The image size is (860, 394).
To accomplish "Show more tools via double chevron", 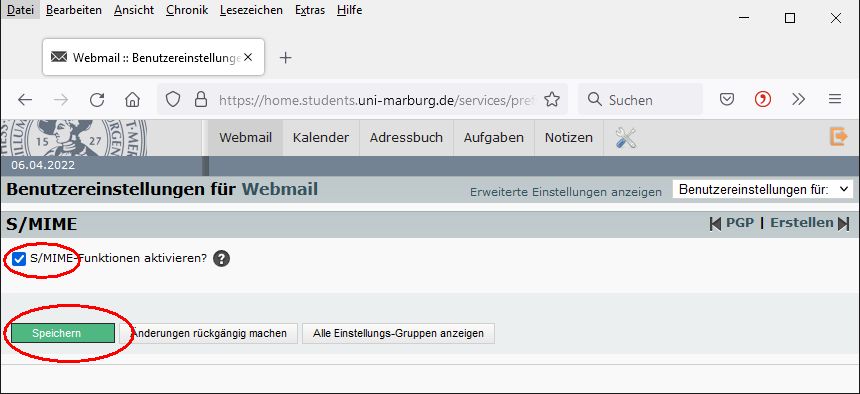I will pos(799,99).
